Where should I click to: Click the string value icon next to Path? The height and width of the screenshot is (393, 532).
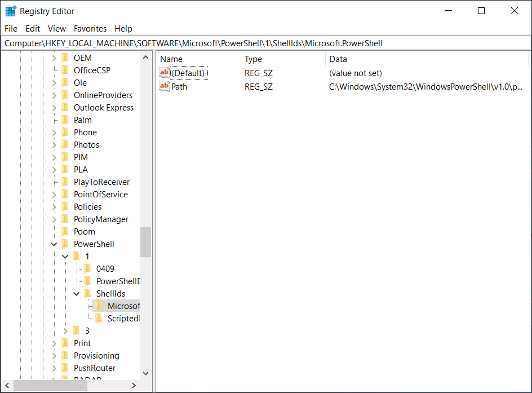(x=164, y=86)
